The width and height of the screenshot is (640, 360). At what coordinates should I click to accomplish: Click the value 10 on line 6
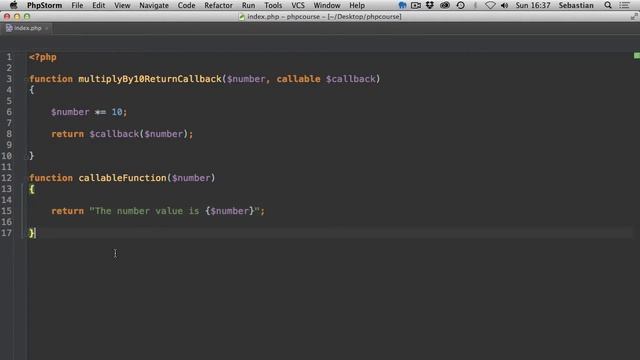click(117, 112)
